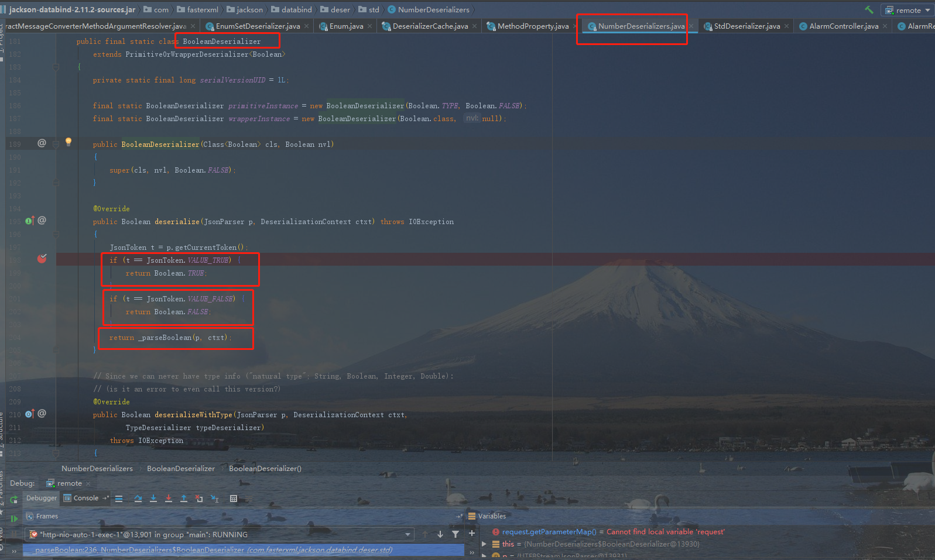
Task: Select the Frames panel header
Action: pos(42,516)
